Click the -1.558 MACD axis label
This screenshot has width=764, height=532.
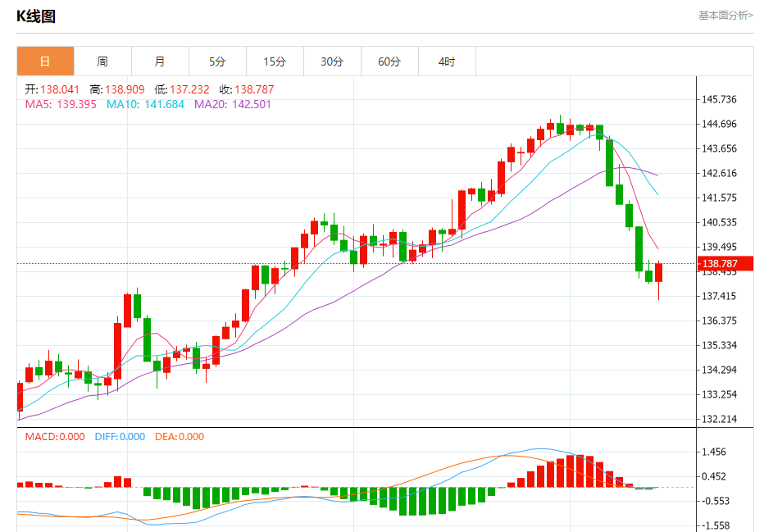[x=716, y=525]
